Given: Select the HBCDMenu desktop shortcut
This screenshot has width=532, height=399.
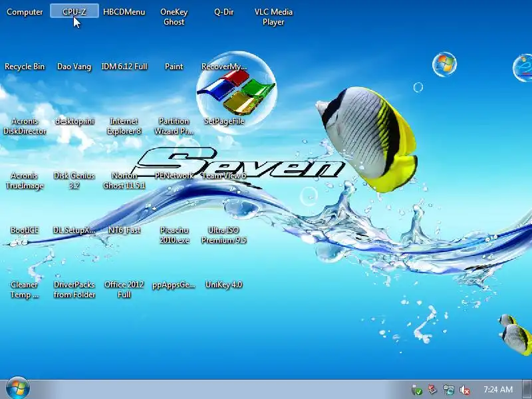Looking at the screenshot, I should pyautogui.click(x=124, y=12).
